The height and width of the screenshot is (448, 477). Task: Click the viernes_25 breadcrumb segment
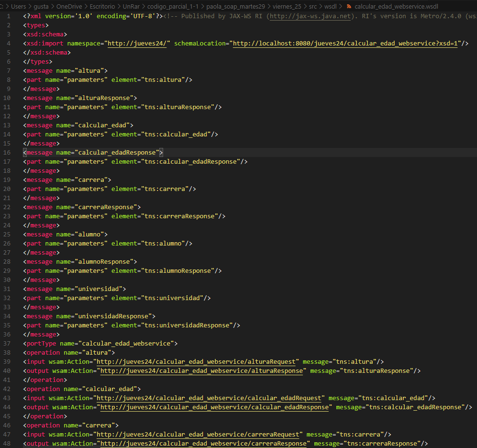click(287, 7)
